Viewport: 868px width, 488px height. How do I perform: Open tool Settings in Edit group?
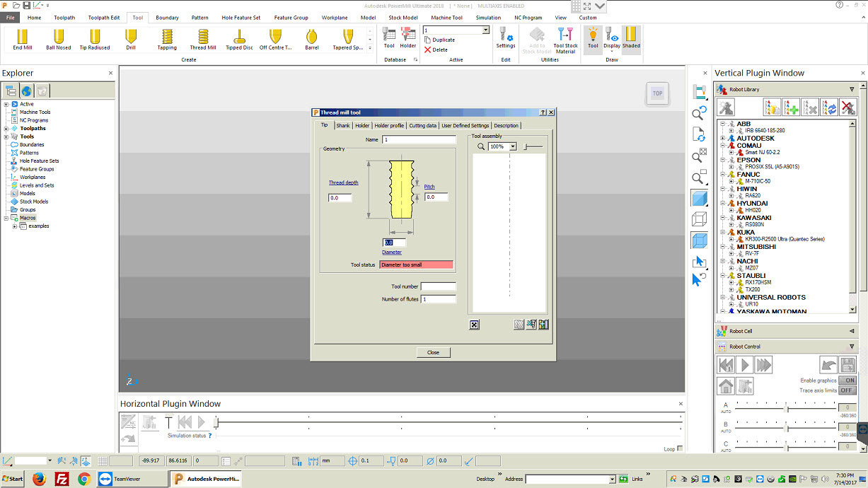[x=506, y=38]
